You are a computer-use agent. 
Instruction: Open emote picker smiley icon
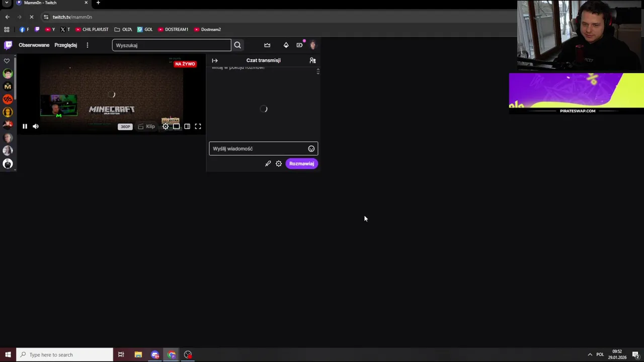point(311,149)
